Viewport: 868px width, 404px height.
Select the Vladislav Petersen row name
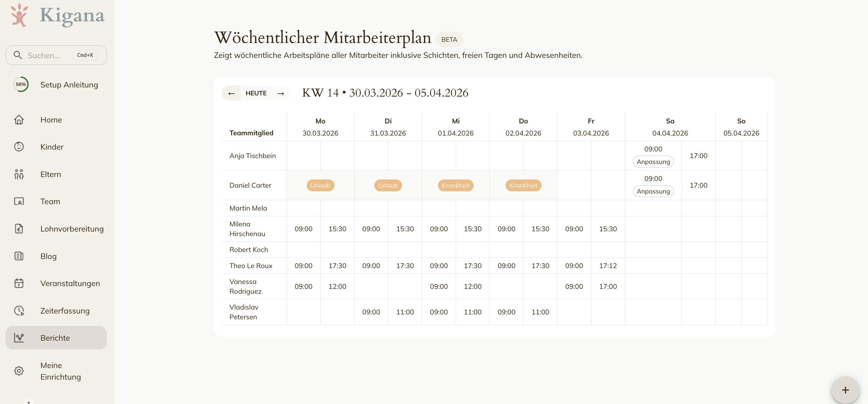244,312
